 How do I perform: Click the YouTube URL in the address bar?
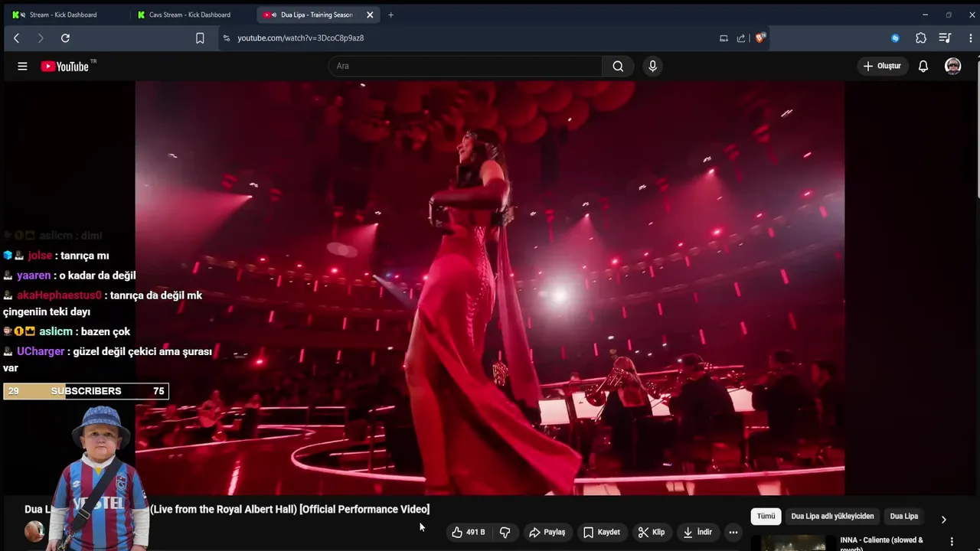click(x=300, y=37)
